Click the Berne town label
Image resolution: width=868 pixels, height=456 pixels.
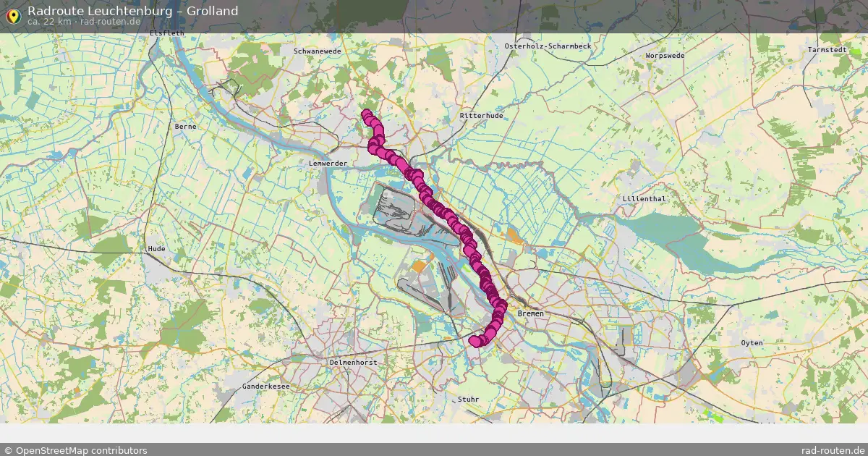tap(185, 126)
